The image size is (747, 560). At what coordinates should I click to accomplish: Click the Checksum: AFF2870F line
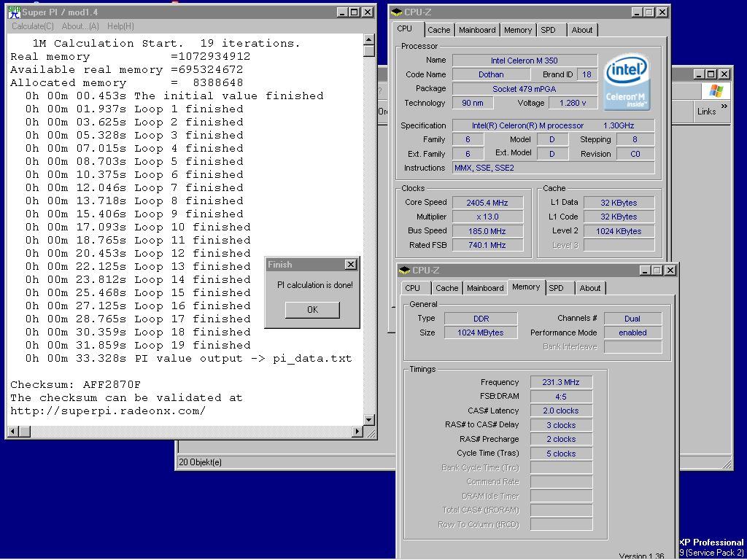click(x=76, y=385)
